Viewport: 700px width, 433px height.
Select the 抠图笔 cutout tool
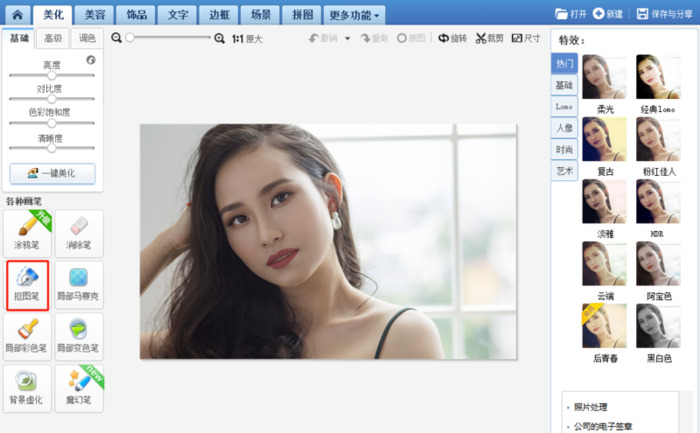(27, 285)
